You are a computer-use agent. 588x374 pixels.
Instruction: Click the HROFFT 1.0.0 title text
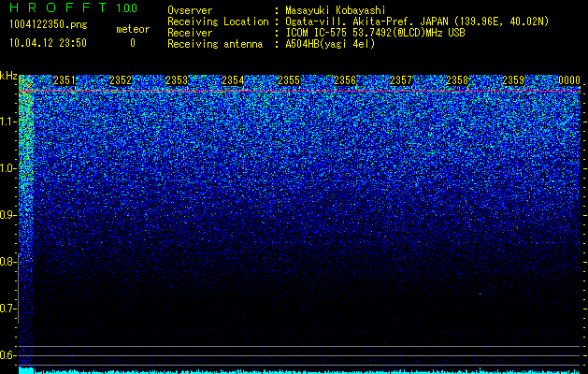coord(74,7)
